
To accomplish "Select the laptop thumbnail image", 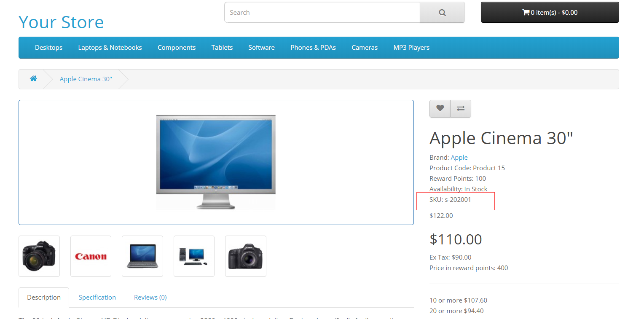I will tap(142, 256).
